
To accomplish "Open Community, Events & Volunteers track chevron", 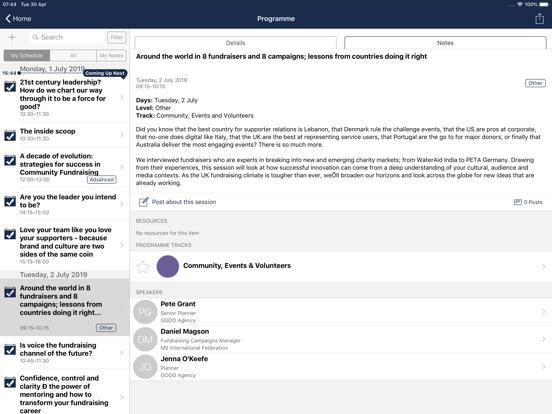I will (x=544, y=266).
